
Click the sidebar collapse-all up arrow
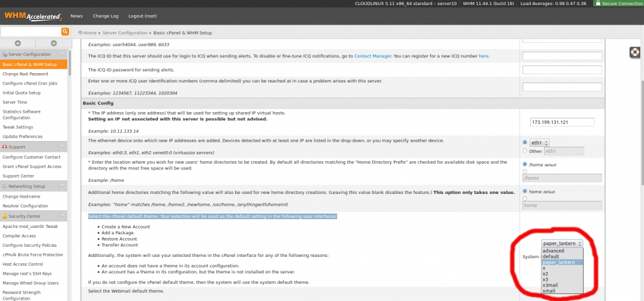point(18,43)
